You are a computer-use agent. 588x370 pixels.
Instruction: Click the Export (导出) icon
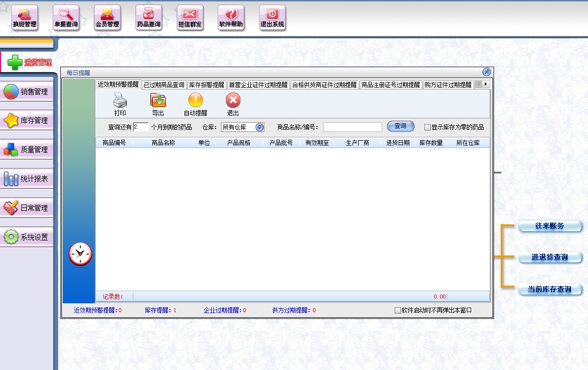pos(158,101)
